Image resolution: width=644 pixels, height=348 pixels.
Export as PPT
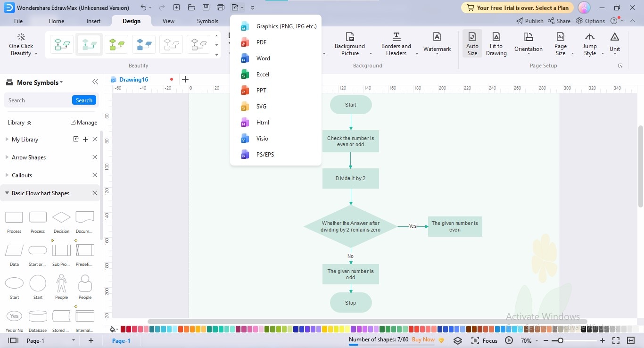click(x=276, y=91)
